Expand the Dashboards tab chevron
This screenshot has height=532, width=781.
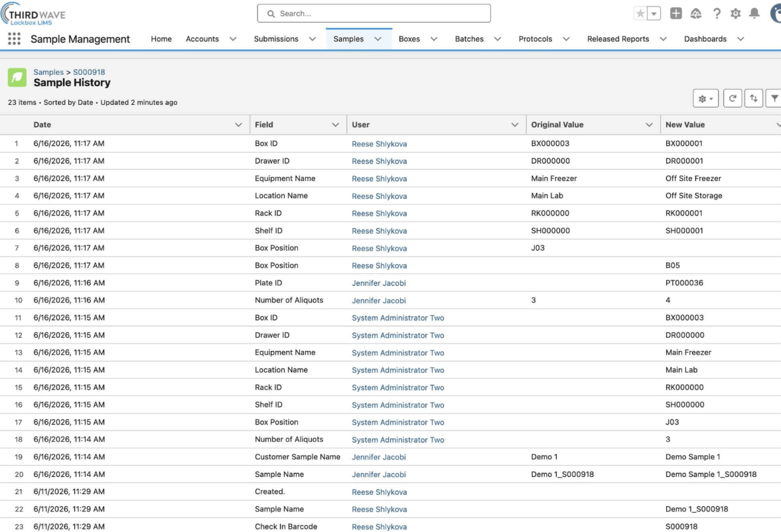click(x=741, y=39)
